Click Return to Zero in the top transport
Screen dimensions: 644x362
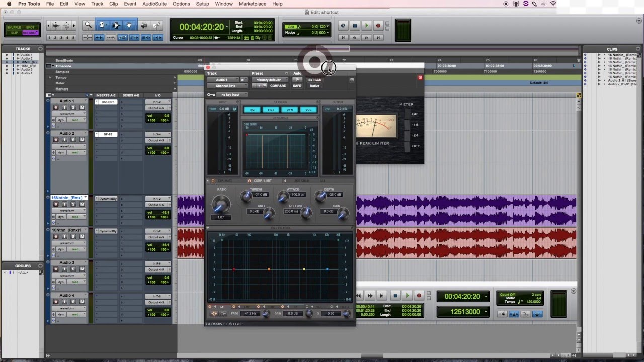[343, 37]
